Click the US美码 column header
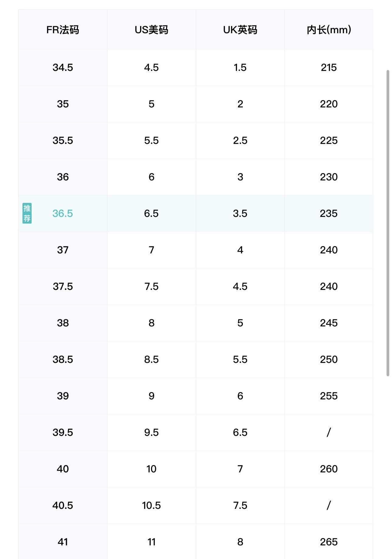 pos(151,30)
